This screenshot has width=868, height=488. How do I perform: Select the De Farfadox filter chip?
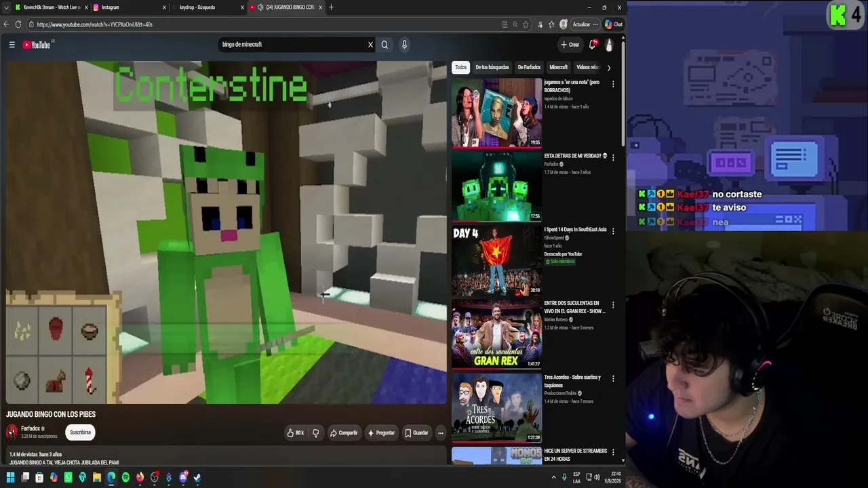point(529,67)
